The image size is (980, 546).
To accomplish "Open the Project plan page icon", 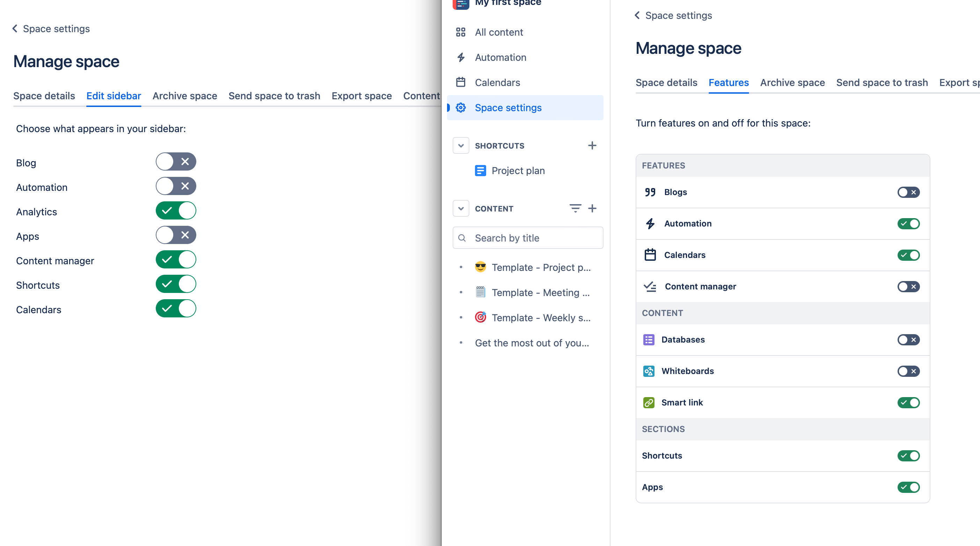I will [x=480, y=171].
